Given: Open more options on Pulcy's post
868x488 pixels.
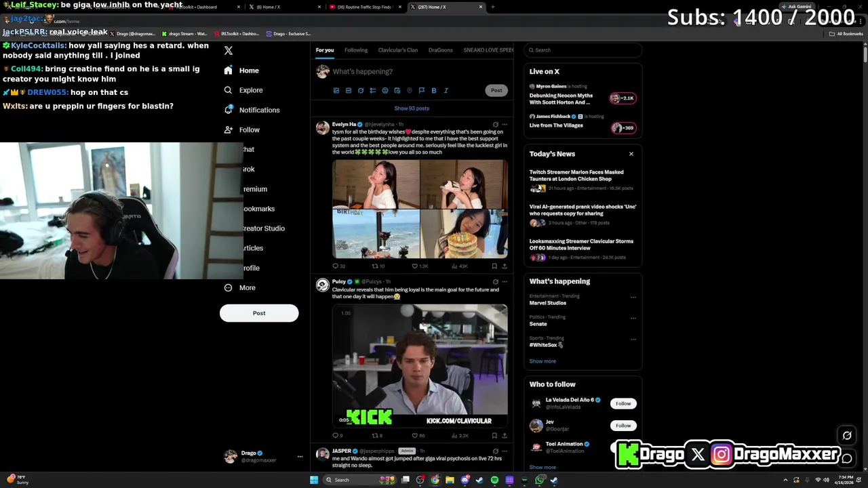Looking at the screenshot, I should coord(505,281).
